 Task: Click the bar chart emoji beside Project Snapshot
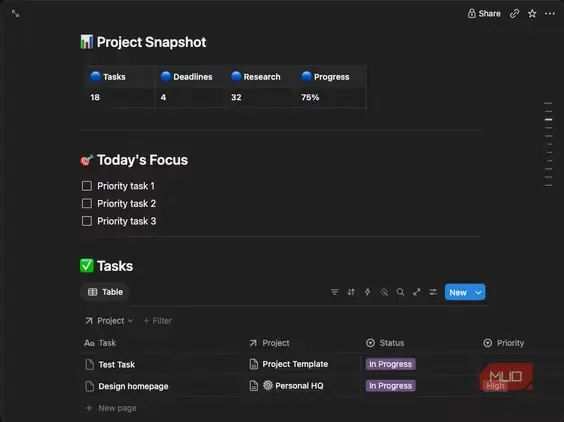[x=86, y=42]
